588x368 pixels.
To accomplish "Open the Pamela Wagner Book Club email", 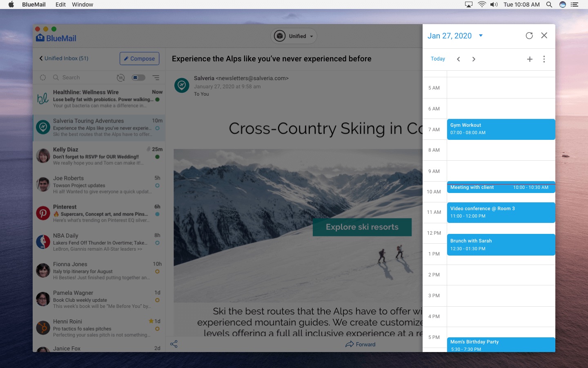I will tap(99, 299).
